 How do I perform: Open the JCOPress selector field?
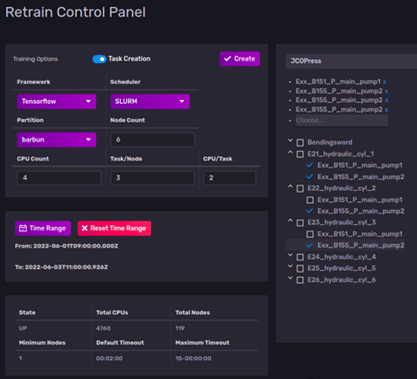point(351,61)
